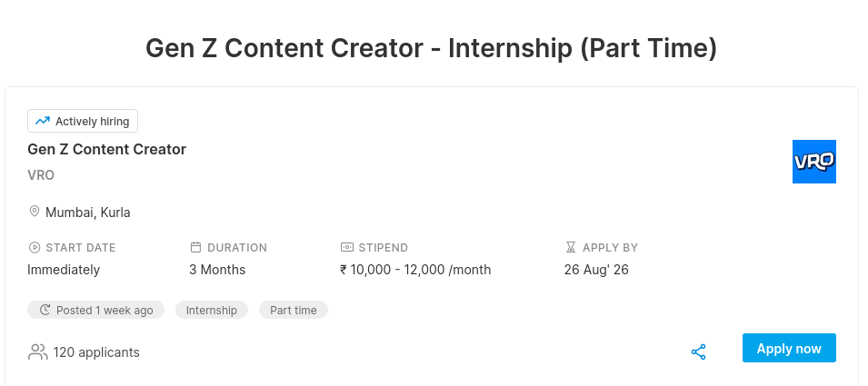Click the Mumbai, Kurla location text
This screenshot has width=868, height=386.
88,213
